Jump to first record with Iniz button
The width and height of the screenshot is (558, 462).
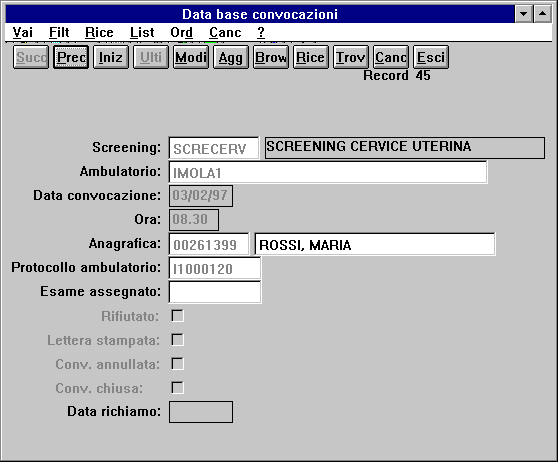click(111, 57)
